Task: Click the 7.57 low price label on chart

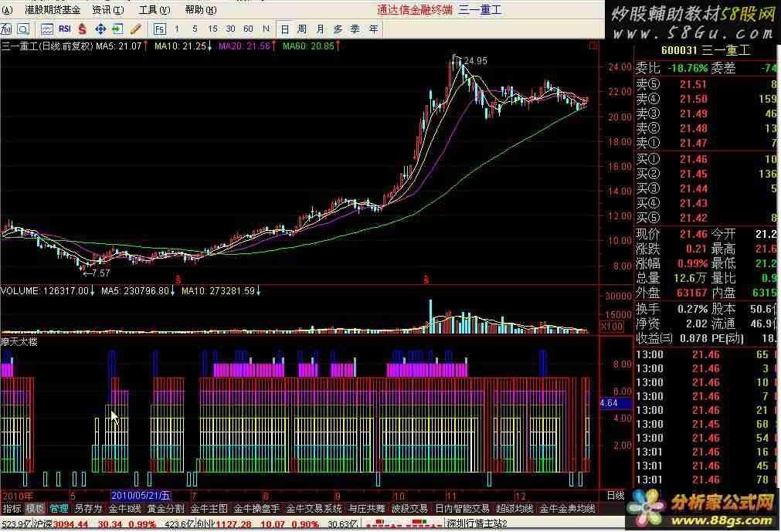Action: click(x=100, y=273)
